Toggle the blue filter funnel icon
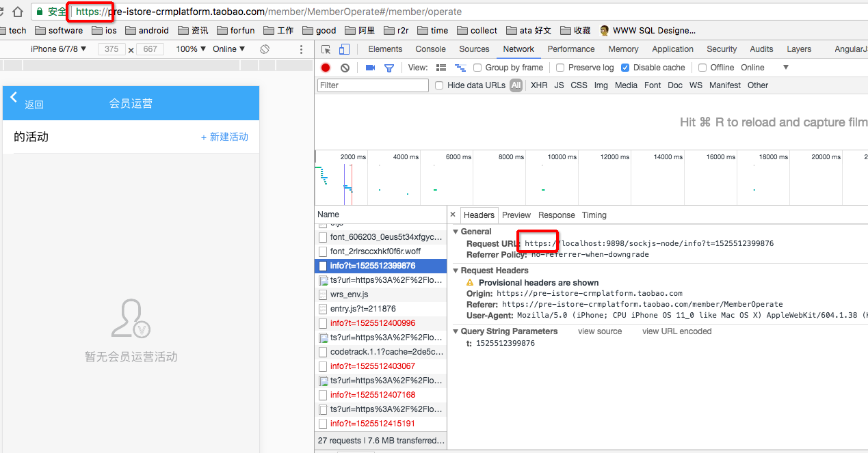 tap(389, 68)
